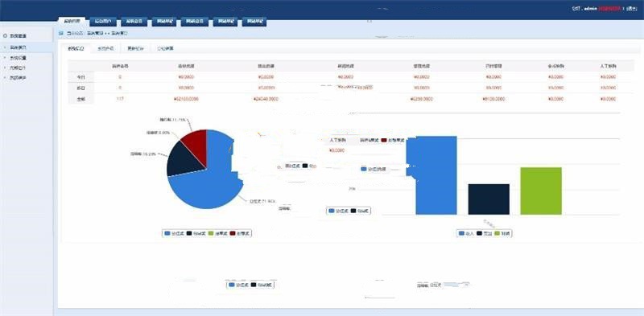Click red highlighted link beside admin
644x316 pixels.
point(609,8)
